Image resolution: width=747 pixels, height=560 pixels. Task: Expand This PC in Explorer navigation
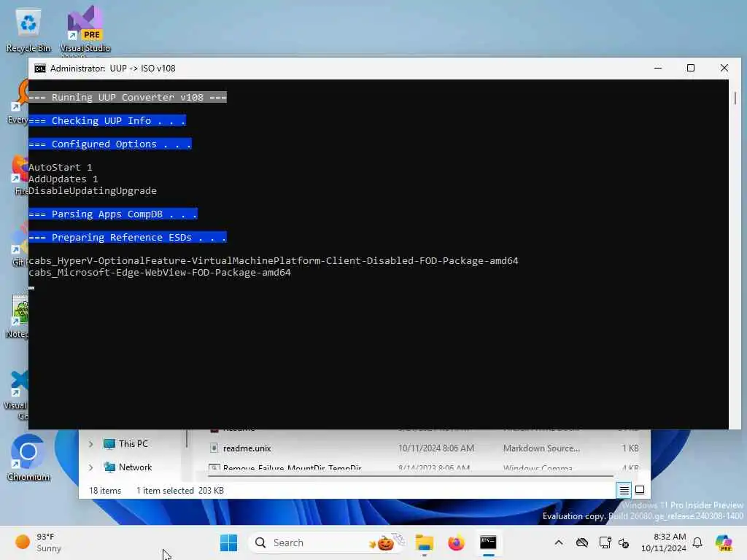click(x=91, y=444)
